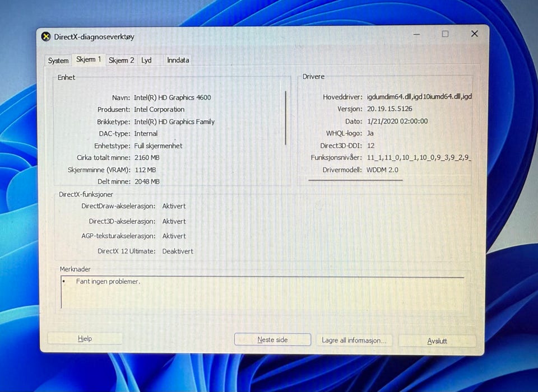Viewport: 538px width, 392px height.
Task: Select text Intel(R) HD Graphics 4600
Action: tap(172, 97)
